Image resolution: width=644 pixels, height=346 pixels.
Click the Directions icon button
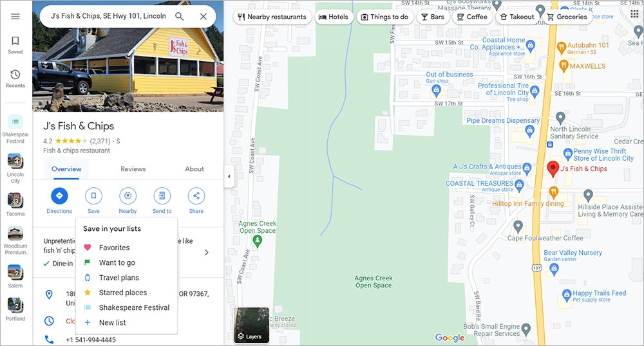click(59, 196)
